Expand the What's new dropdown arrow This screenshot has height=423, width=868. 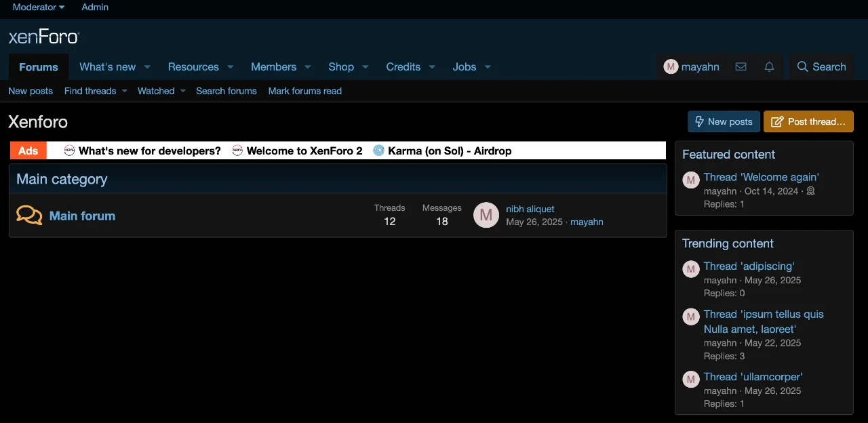click(147, 67)
